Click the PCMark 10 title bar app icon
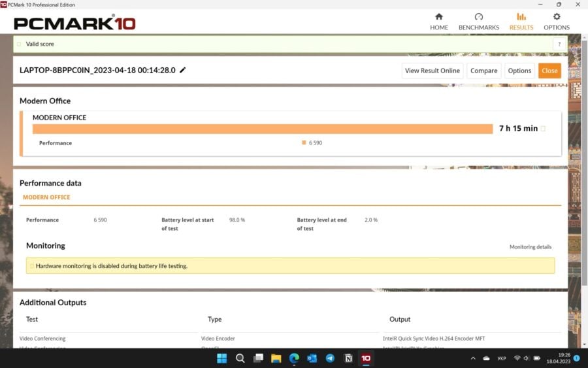Screen dimensions: 588x368 [x=4, y=5]
